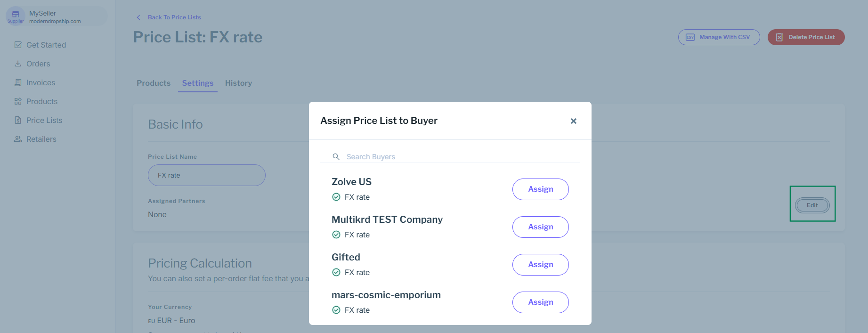Click the Manage With CSV button
Screen dimensions: 868x333
719,37
